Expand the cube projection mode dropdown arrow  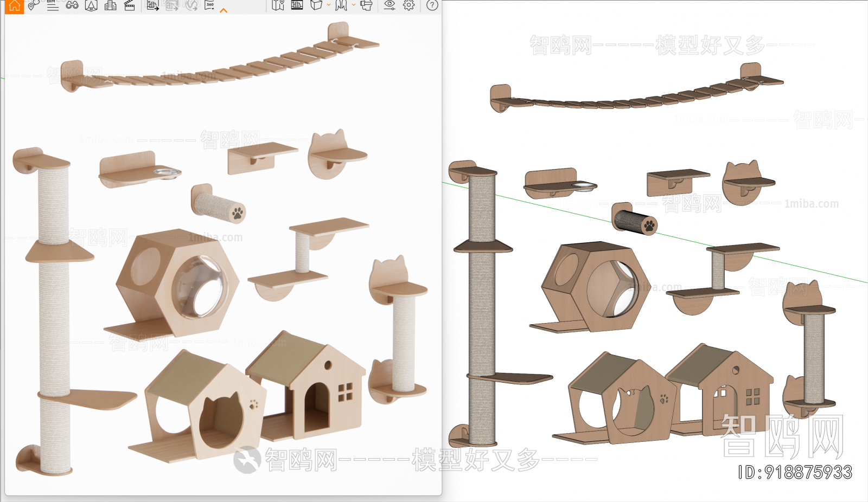(x=329, y=5)
